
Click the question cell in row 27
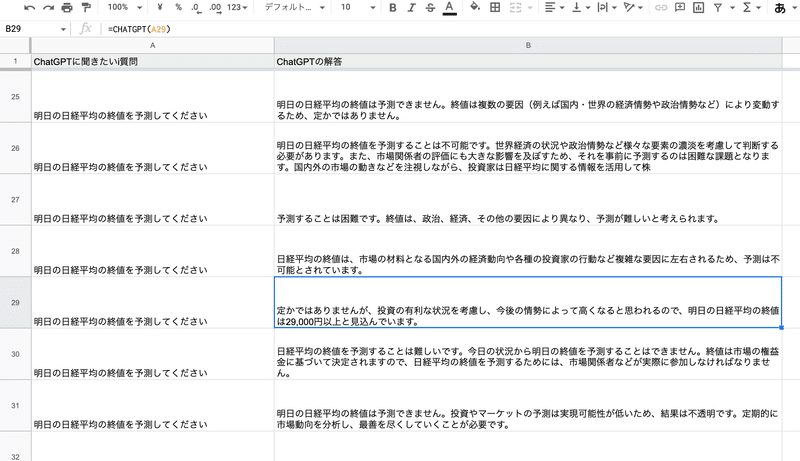coord(153,199)
